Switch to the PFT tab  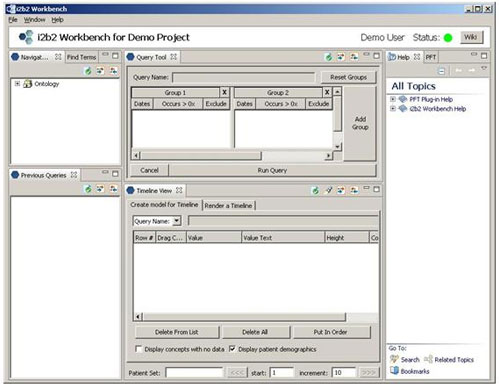(431, 57)
